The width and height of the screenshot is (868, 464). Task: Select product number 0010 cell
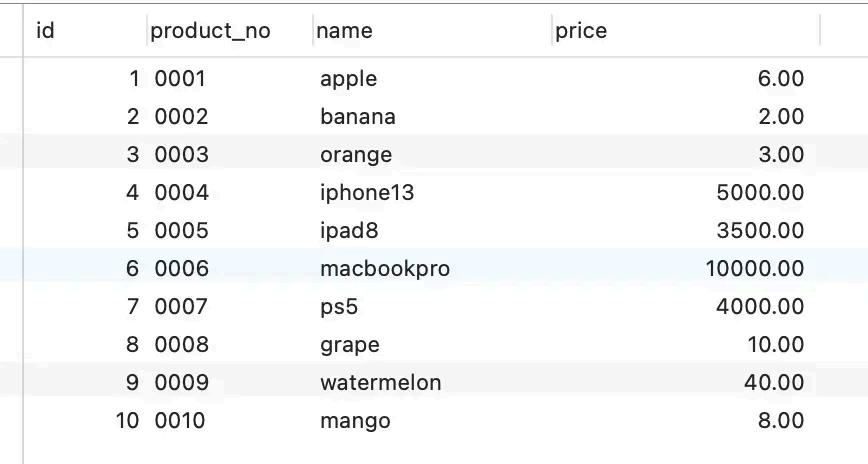click(179, 421)
